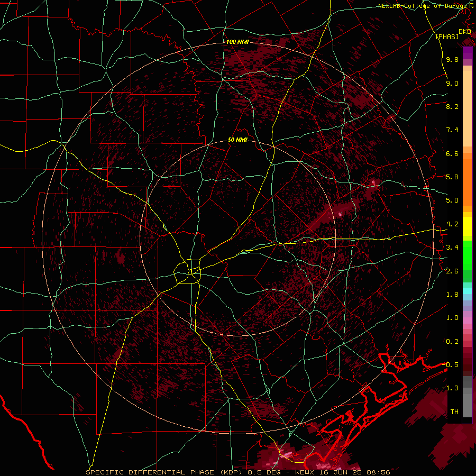The image size is (476, 476).
Task: Click the 1.0 scale value
Action: [452, 318]
